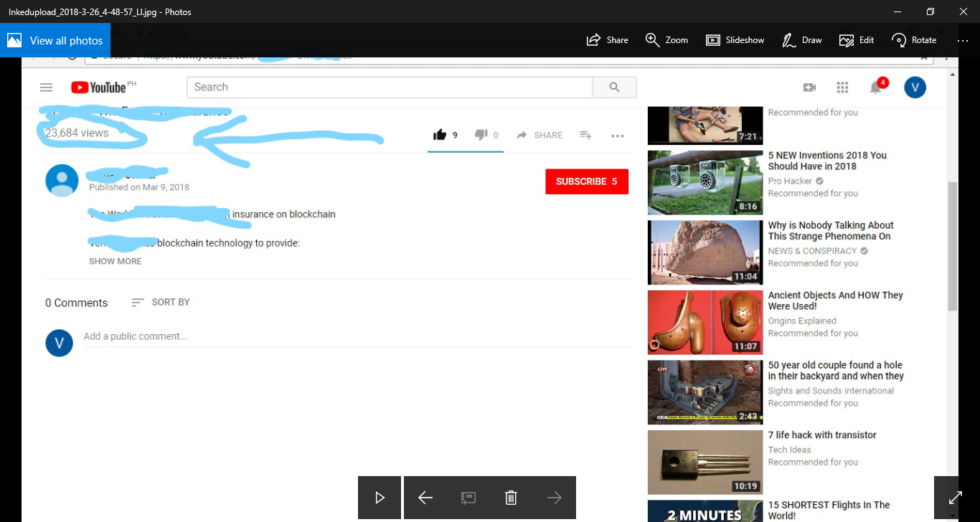Expand description with SHOW MORE

pos(116,261)
